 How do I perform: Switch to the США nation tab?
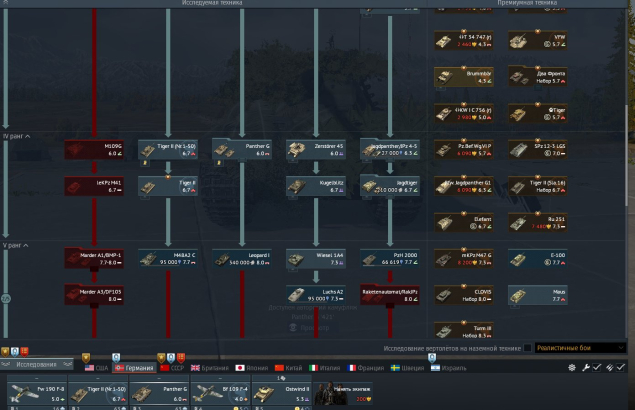pyautogui.click(x=96, y=368)
